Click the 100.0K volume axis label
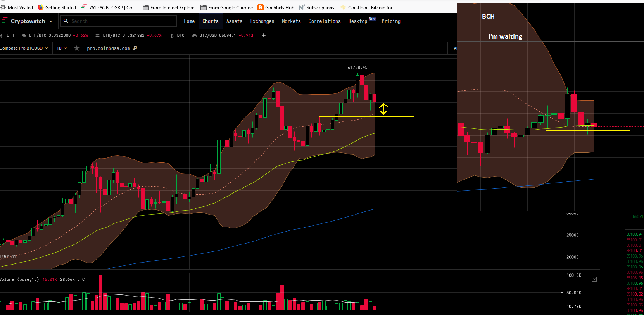Screen dimensions: 644x315 (x=574, y=275)
